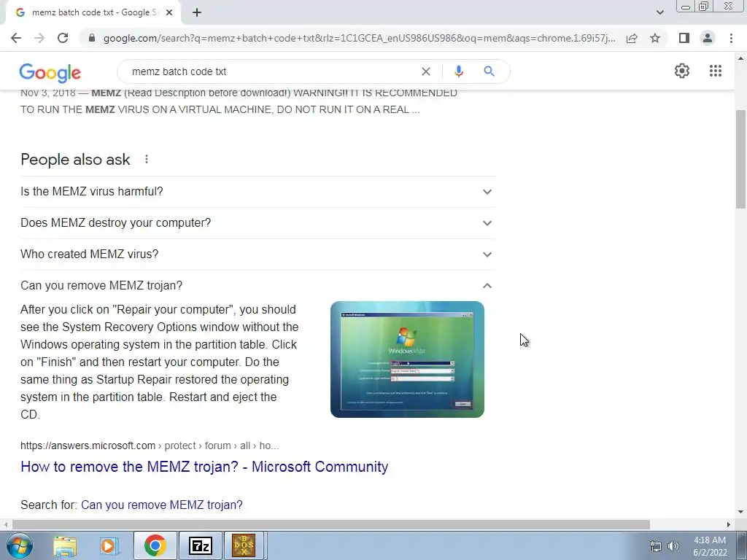Viewport: 747px width, 560px height.
Task: Bookmark this page with the star
Action: pos(655,38)
